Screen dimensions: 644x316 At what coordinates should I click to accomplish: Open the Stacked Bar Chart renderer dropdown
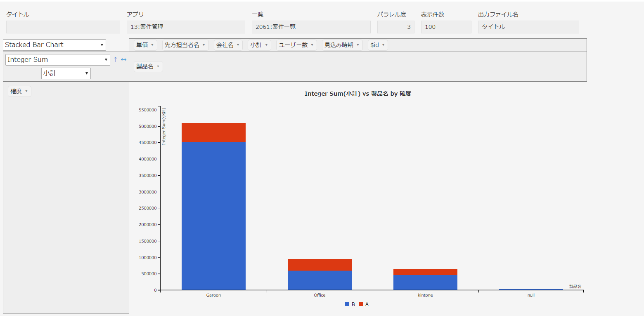[x=54, y=45]
